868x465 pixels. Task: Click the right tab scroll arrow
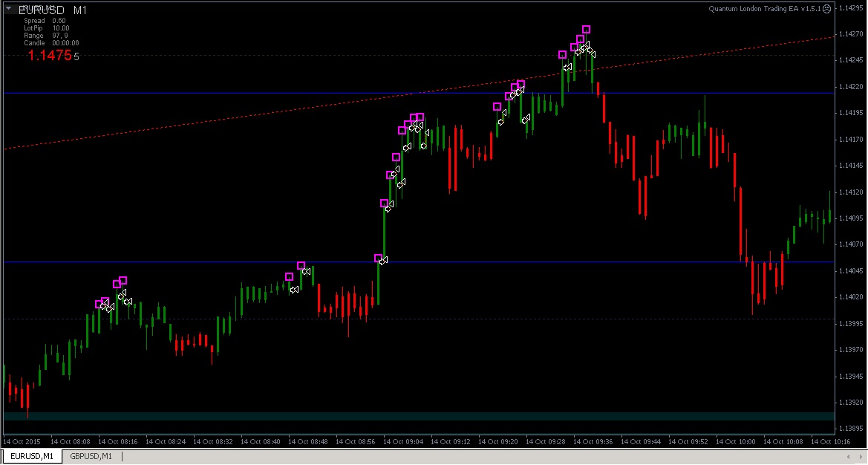tap(860, 457)
